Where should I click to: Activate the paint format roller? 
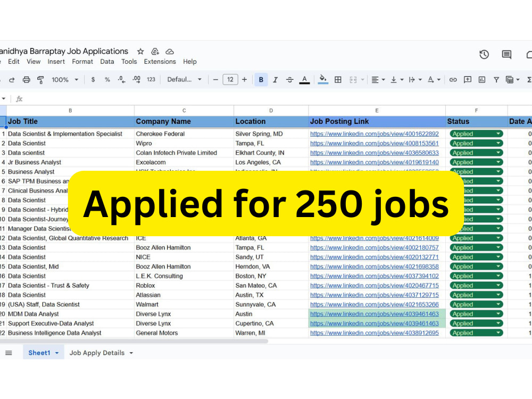pyautogui.click(x=40, y=80)
